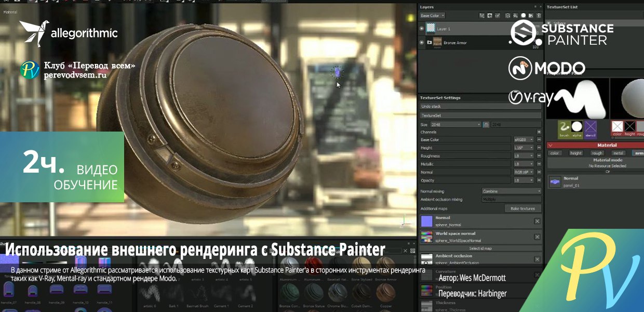Remove the sphere_Normal additional map
644x312 pixels.
tap(537, 221)
